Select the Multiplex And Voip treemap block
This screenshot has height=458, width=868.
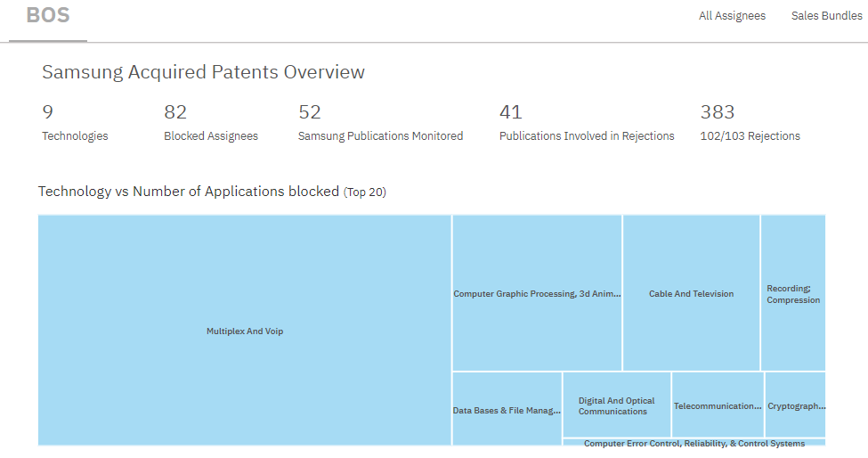245,331
